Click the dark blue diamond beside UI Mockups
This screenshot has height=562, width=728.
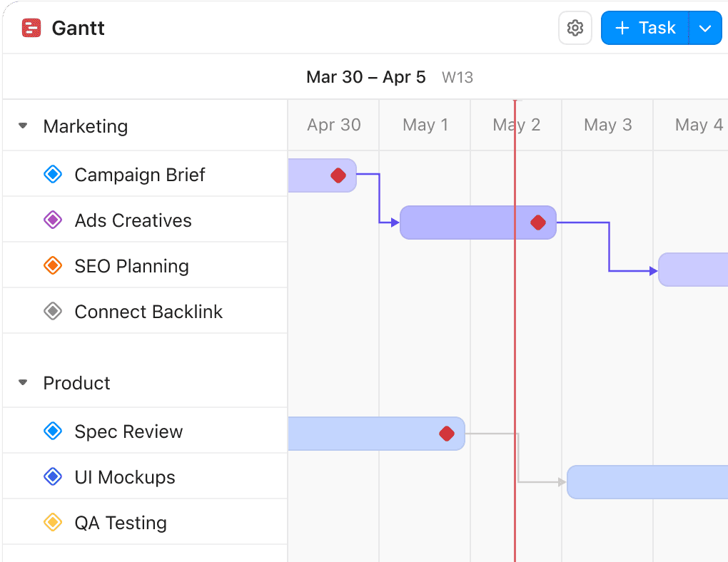53,476
